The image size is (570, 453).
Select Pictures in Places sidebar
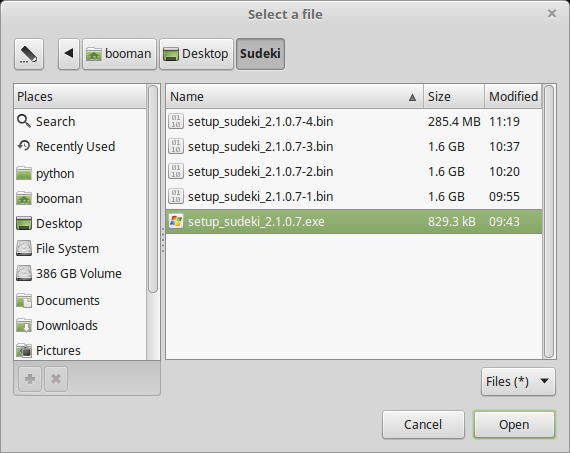pyautogui.click(x=80, y=350)
